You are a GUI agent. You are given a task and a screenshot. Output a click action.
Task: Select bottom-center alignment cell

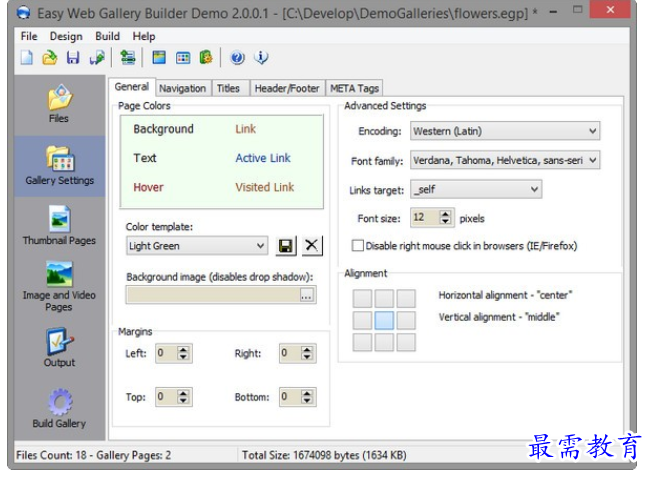[384, 342]
